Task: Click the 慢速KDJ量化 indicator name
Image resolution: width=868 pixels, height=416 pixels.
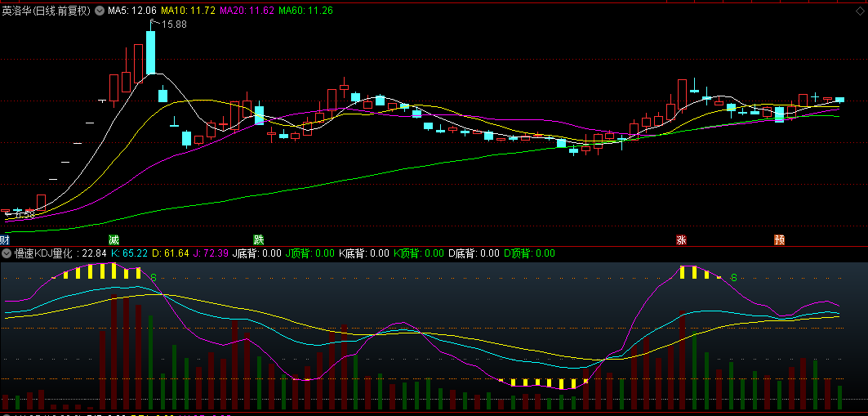Action: tap(44, 253)
